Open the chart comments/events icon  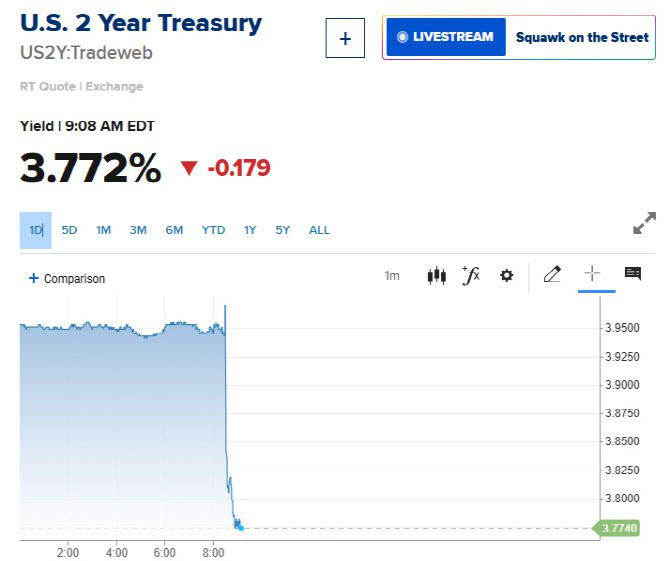click(632, 274)
